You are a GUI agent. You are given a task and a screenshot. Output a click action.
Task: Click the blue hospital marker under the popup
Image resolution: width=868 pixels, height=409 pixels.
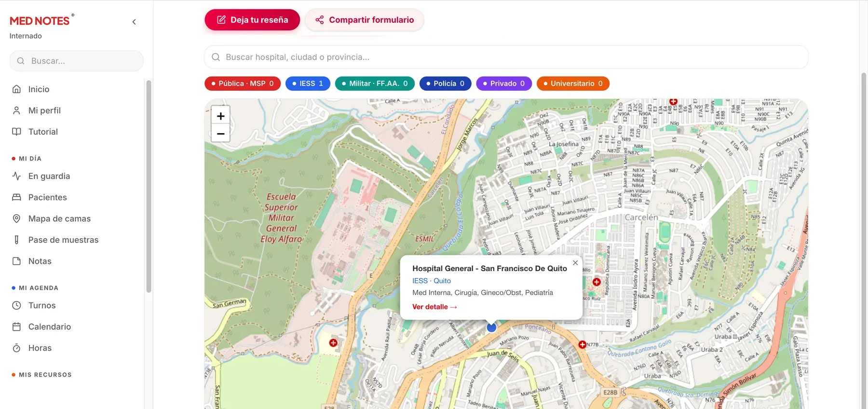(x=491, y=327)
